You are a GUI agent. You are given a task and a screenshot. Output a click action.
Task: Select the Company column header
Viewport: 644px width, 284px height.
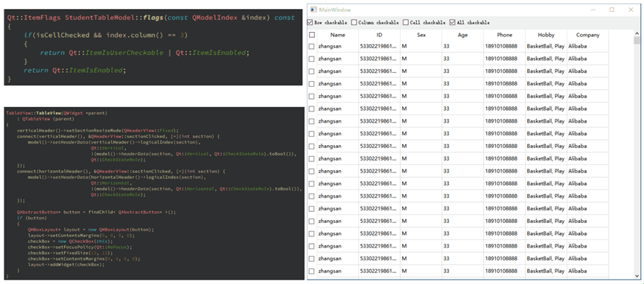click(587, 35)
